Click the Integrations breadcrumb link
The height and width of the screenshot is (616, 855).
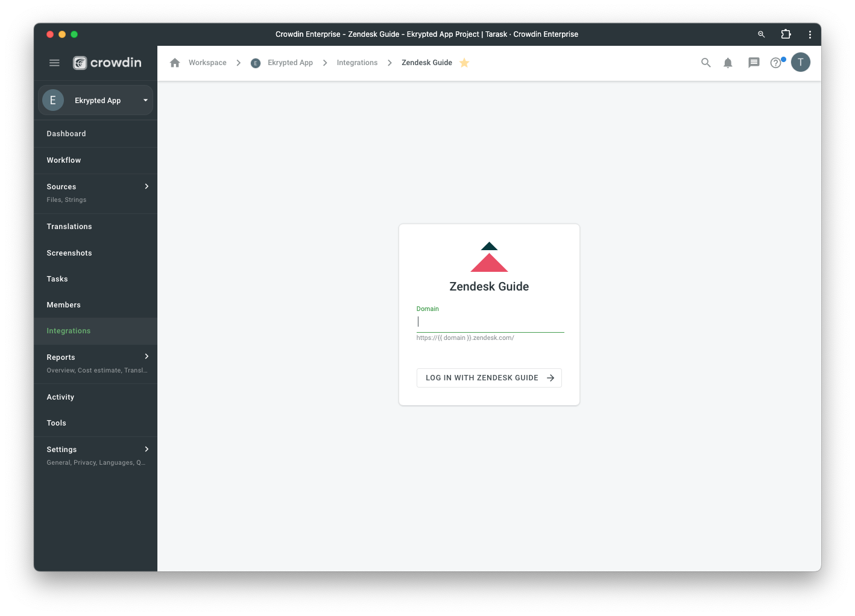[x=357, y=63]
